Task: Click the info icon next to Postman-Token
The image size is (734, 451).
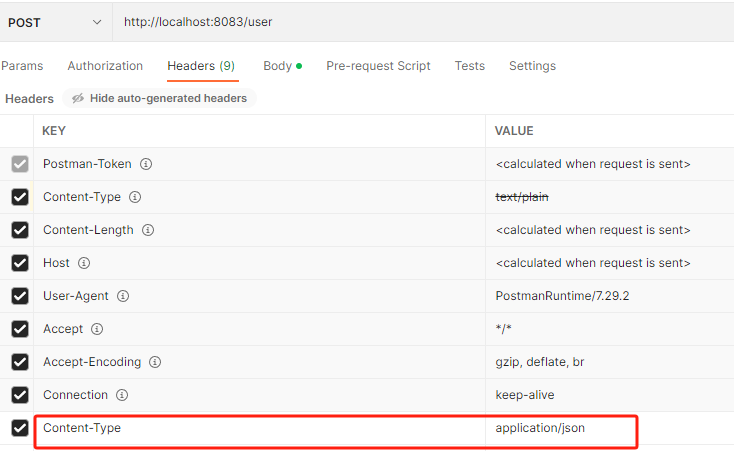Action: click(146, 164)
